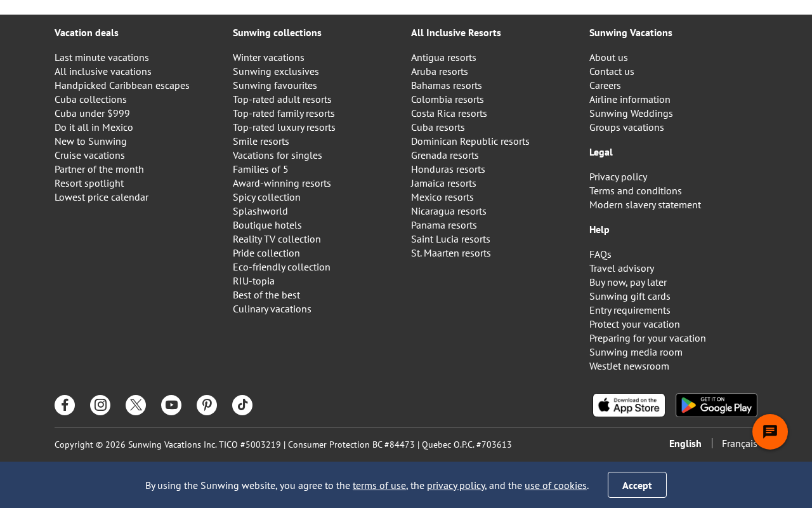Viewport: 812px width, 508px height.
Task: View Aruba resorts
Action: click(x=440, y=71)
